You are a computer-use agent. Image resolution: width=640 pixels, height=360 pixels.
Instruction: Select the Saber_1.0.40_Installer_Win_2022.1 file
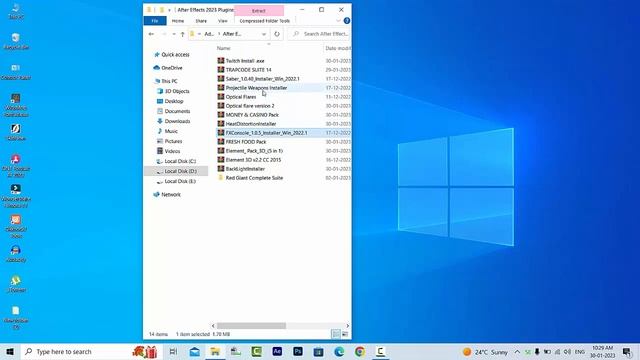pos(262,79)
